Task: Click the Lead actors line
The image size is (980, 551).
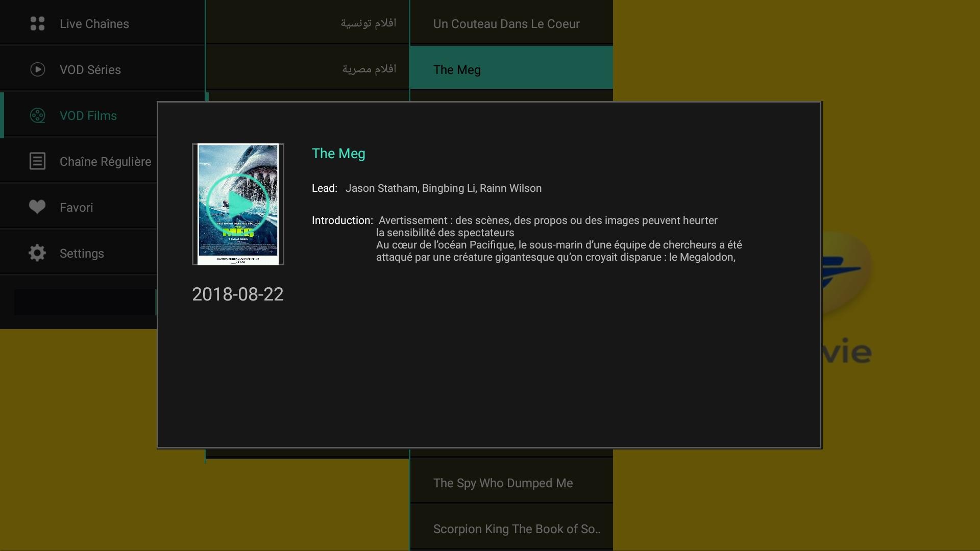Action: coord(427,188)
